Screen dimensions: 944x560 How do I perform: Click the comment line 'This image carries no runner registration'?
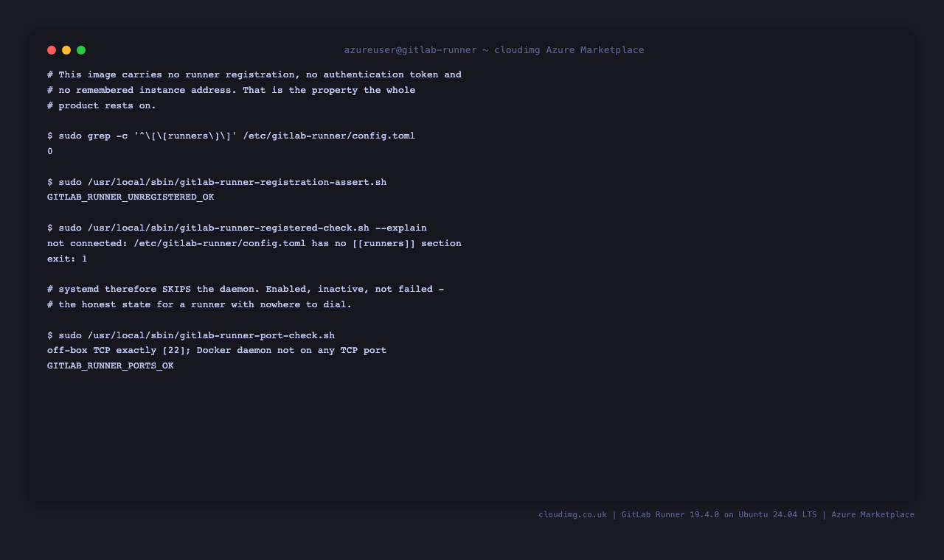point(254,74)
